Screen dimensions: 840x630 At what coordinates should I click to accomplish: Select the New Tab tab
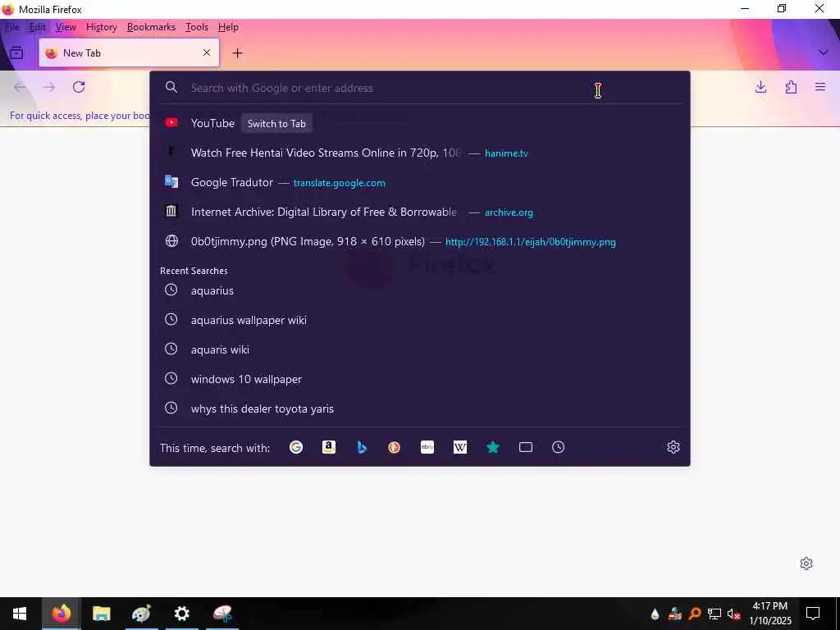(x=129, y=53)
